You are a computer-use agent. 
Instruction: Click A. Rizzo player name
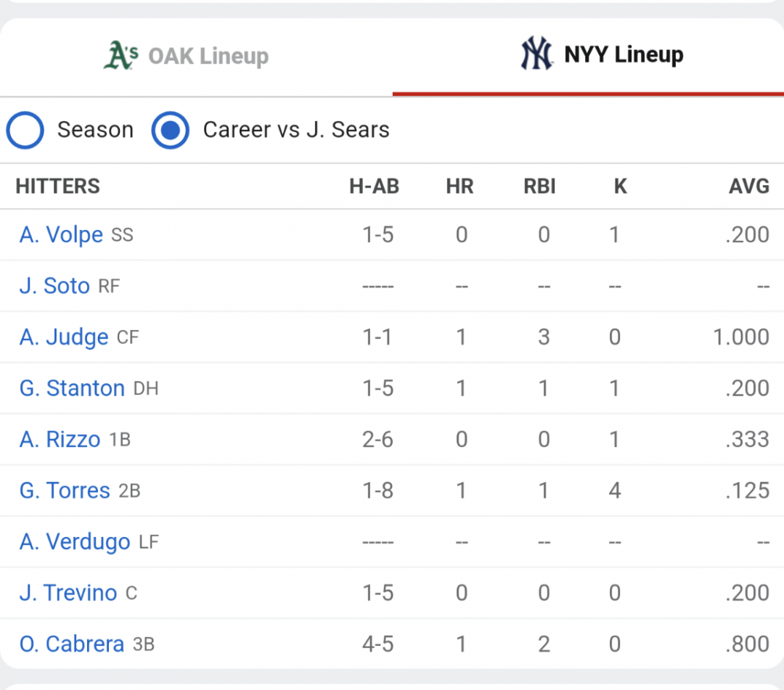pos(60,440)
